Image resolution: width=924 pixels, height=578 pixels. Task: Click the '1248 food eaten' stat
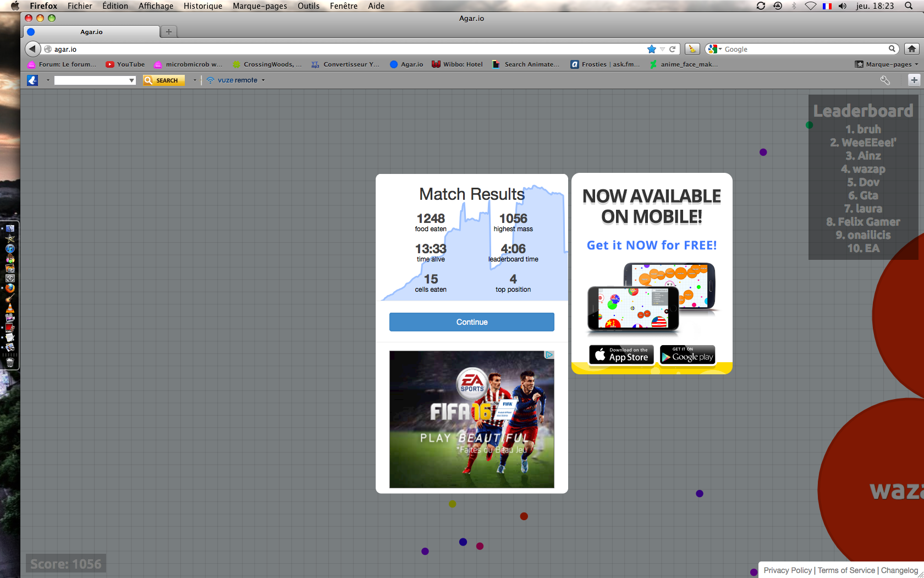(x=431, y=222)
